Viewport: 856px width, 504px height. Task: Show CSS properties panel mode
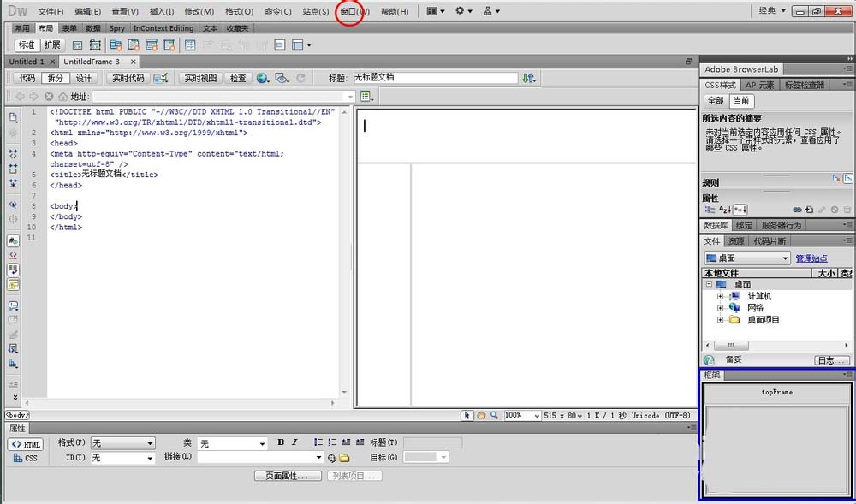(25, 458)
